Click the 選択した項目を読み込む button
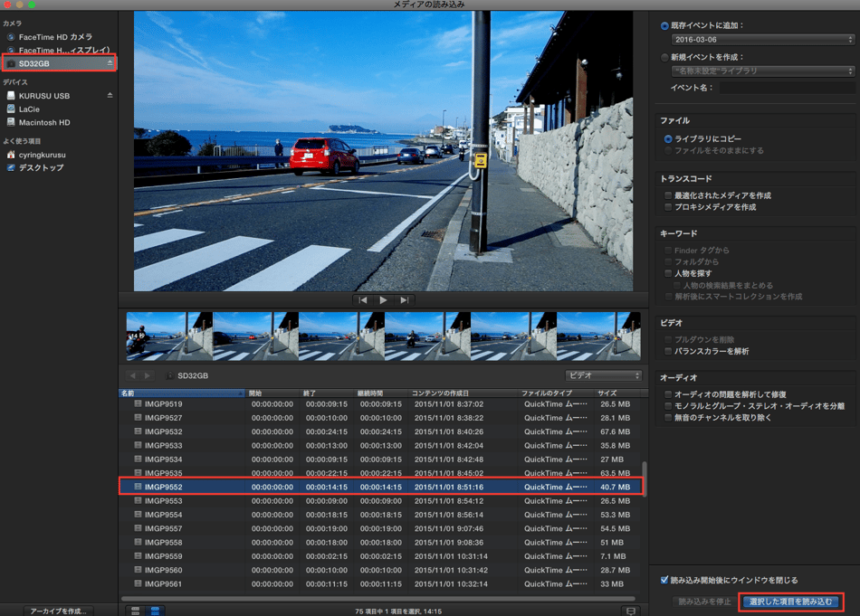 pos(789,602)
